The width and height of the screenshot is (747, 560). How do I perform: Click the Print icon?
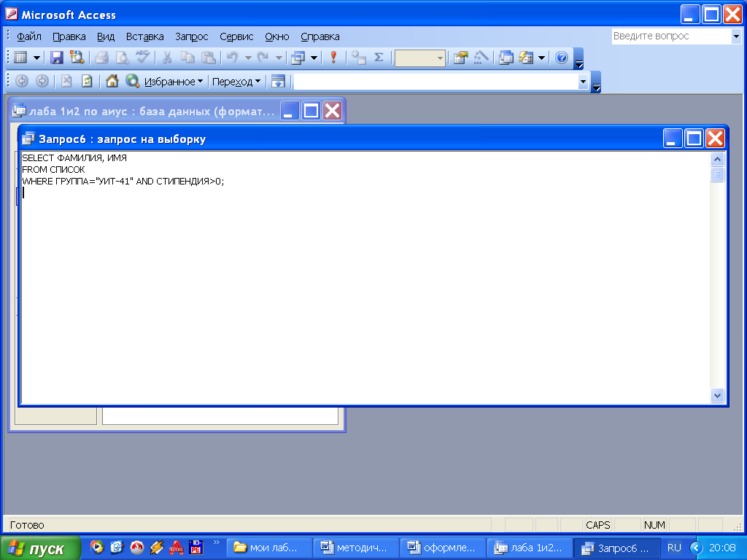101,58
